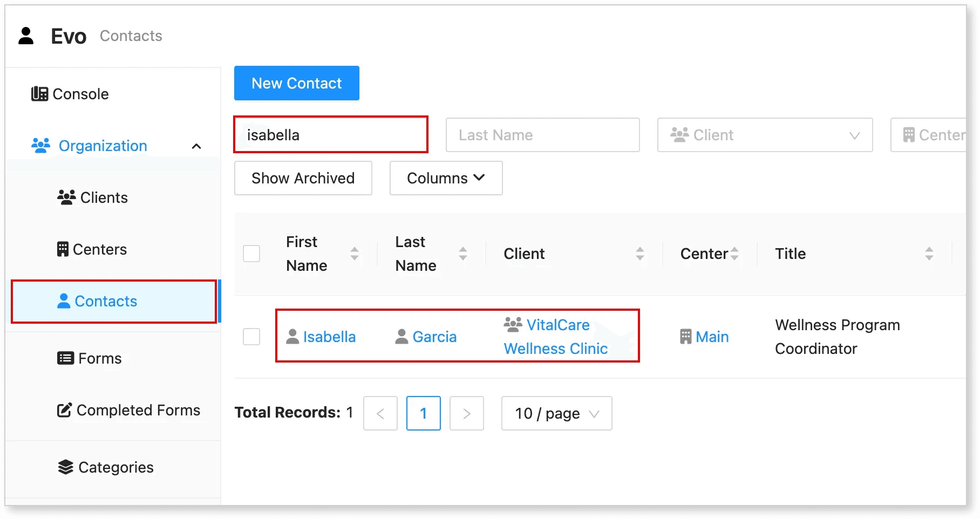Click the Completed Forms edit icon
980x519 pixels.
pos(64,411)
